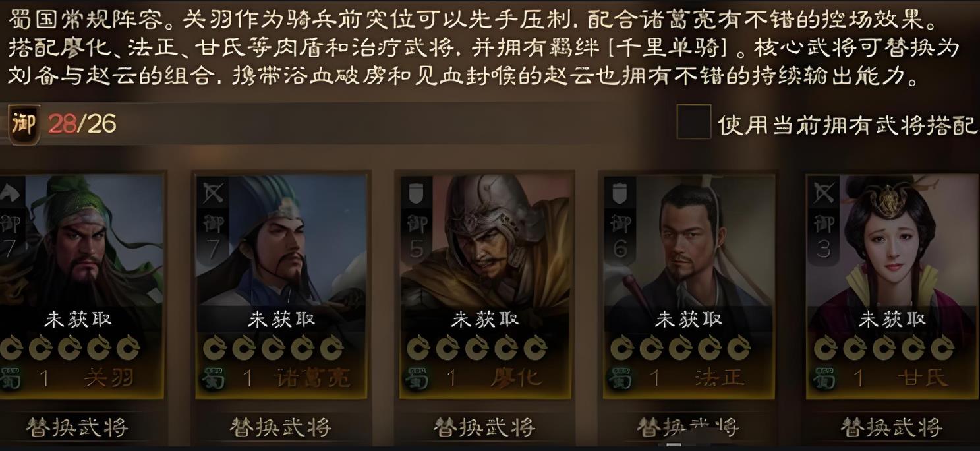Screen dimensions: 980x451
Task: Click the 蜀 faction badge on 诸葛亮 card
Action: [x=214, y=378]
